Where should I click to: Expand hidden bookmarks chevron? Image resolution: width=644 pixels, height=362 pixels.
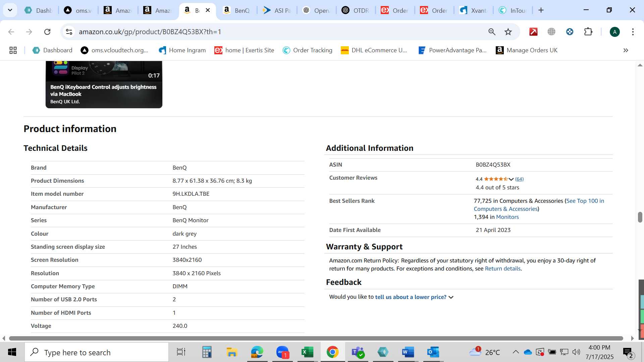pos(626,50)
